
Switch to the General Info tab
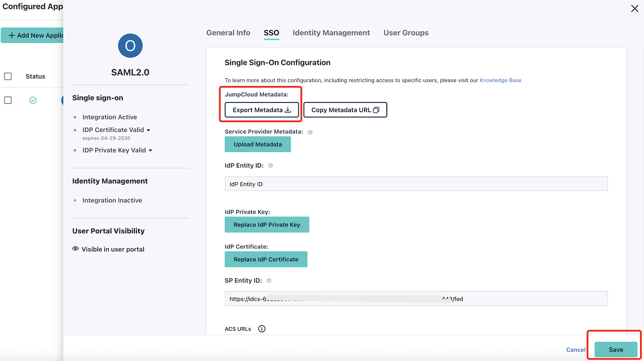[228, 33]
